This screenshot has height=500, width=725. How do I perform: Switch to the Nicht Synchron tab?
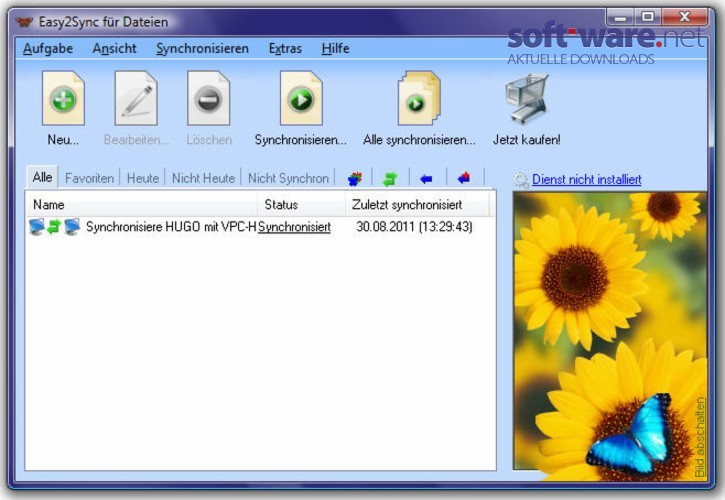(x=288, y=178)
